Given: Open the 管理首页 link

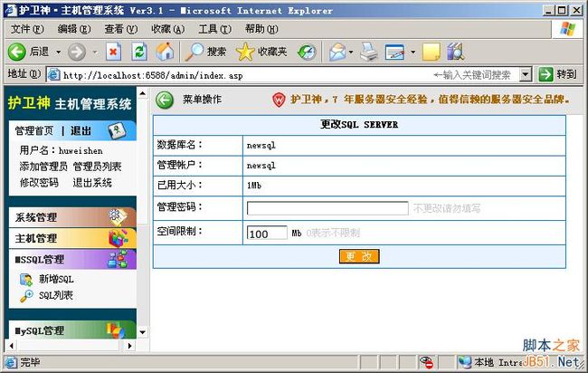Looking at the screenshot, I should coord(34,130).
